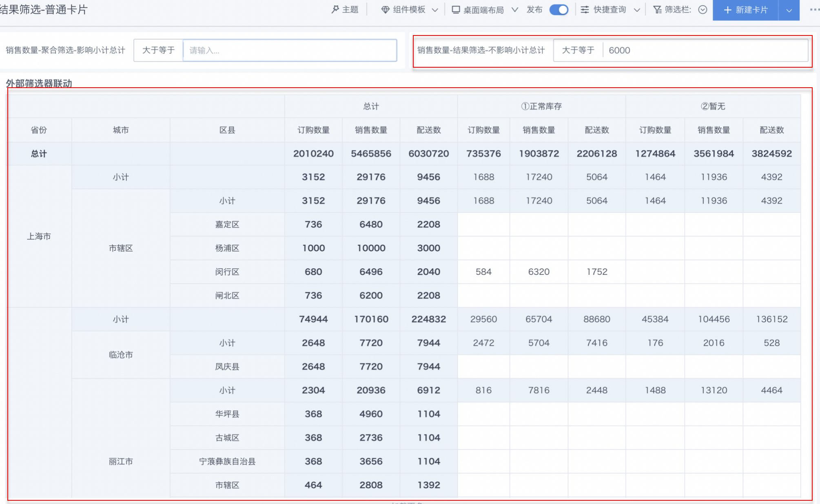Viewport: 820px width, 504px height.
Task: Click the 筛选栏 funnel icon
Action: (x=657, y=10)
